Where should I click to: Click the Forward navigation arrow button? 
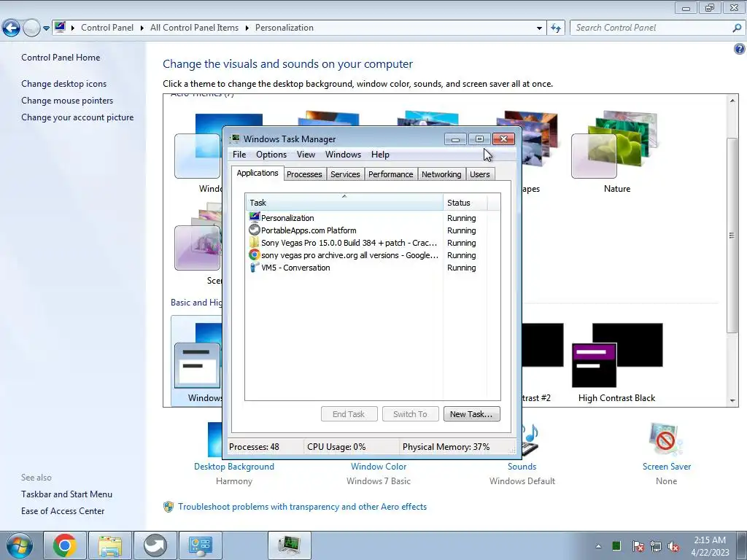click(31, 28)
